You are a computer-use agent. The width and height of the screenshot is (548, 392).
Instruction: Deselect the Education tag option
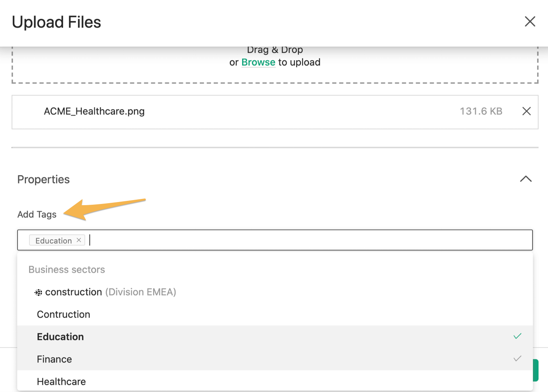[x=275, y=337]
